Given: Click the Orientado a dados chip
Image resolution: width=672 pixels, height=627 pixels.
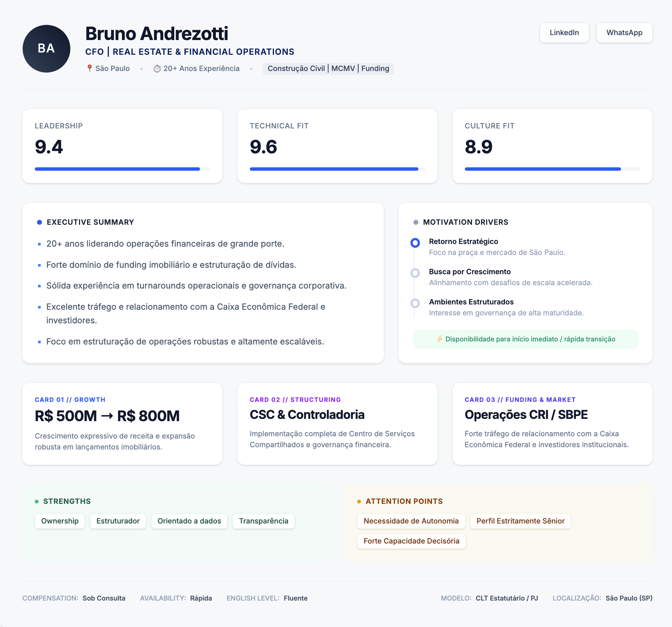Looking at the screenshot, I should pyautogui.click(x=189, y=521).
